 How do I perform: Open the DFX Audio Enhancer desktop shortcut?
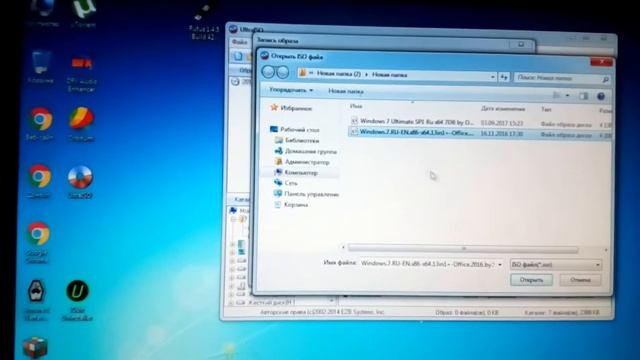82,72
